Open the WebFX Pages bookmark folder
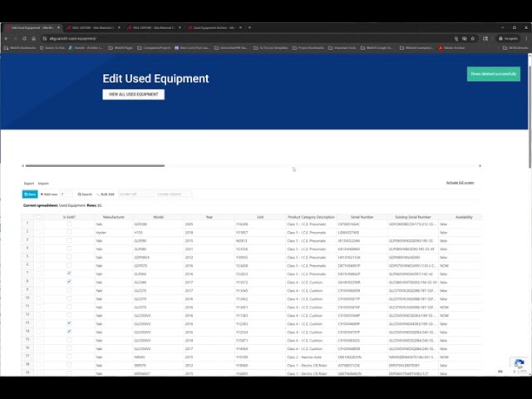Image resolution: width=532 pixels, height=399 pixels. 121,48
